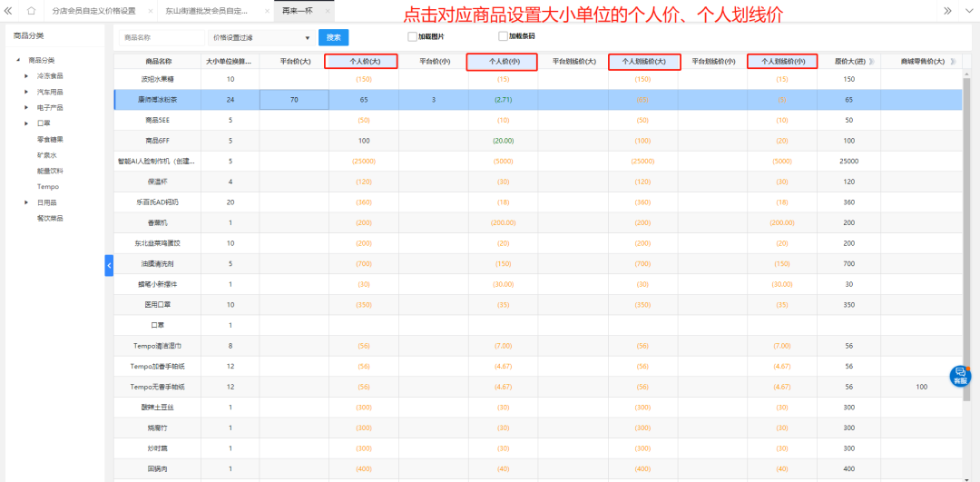The image size is (980, 482).
Task: Click the expand arrow beside 原价大(进) header
Action: tap(872, 62)
